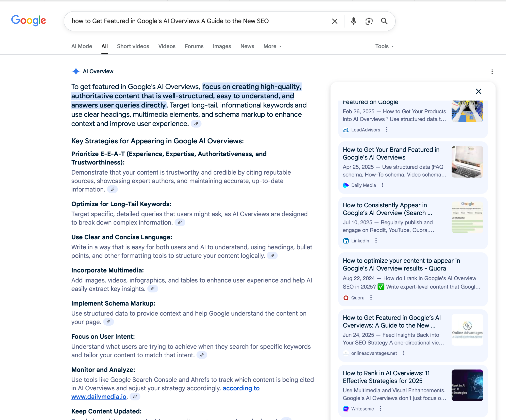Image resolution: width=506 pixels, height=420 pixels.
Task: Start voice search with microphone icon
Action: 353,21
